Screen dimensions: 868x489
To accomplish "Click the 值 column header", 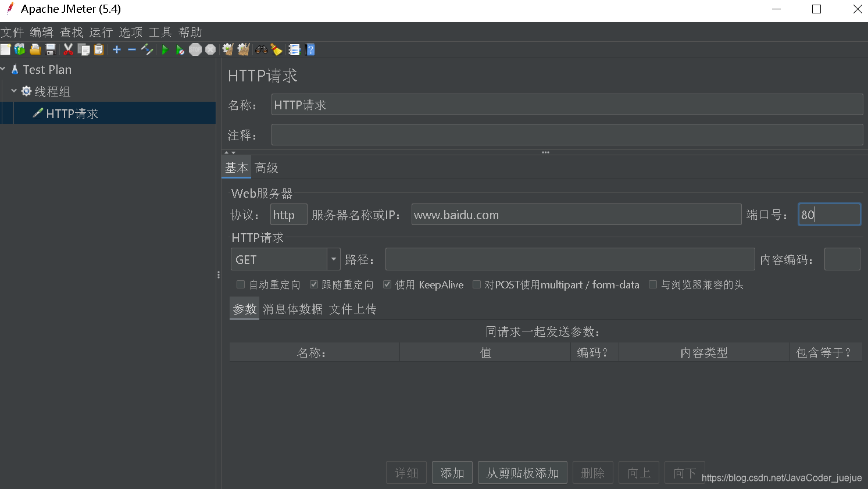I will 485,352.
